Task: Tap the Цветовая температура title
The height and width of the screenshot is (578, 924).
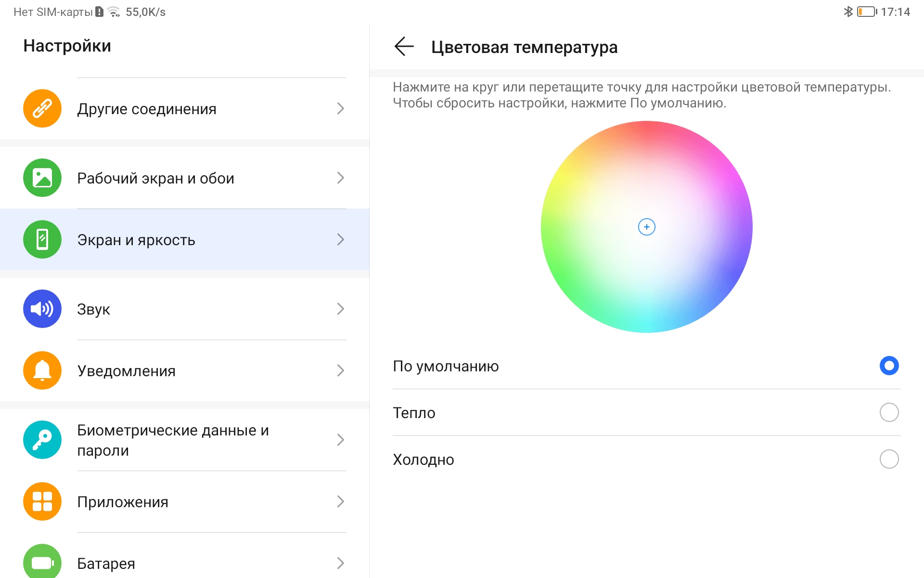Action: 524,47
